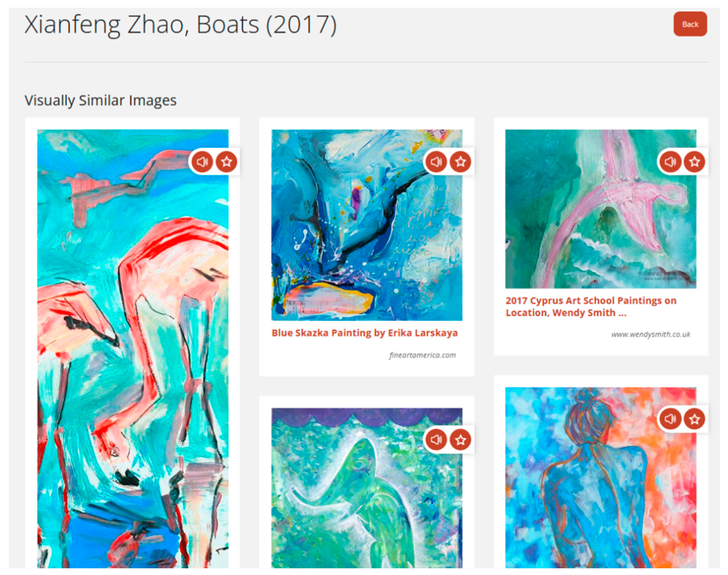
Task: Open the pink starfish painting thumbnail
Action: tap(601, 209)
